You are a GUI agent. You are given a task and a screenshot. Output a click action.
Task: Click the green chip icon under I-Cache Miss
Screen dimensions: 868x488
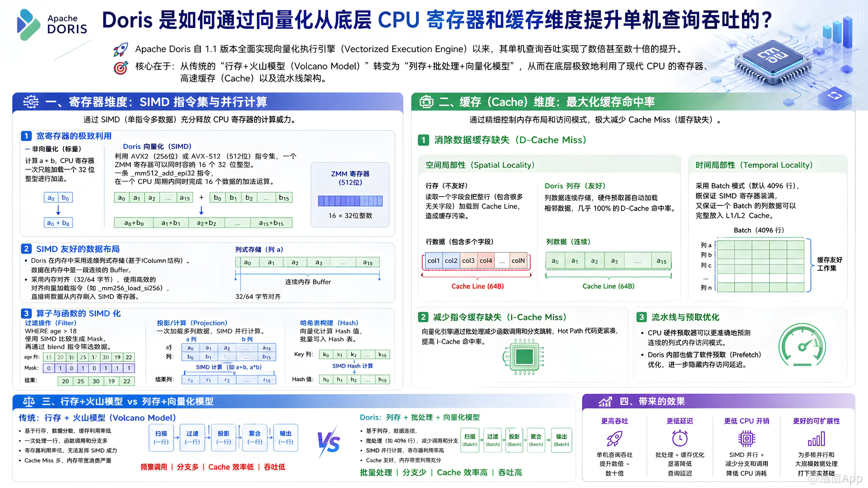[524, 357]
